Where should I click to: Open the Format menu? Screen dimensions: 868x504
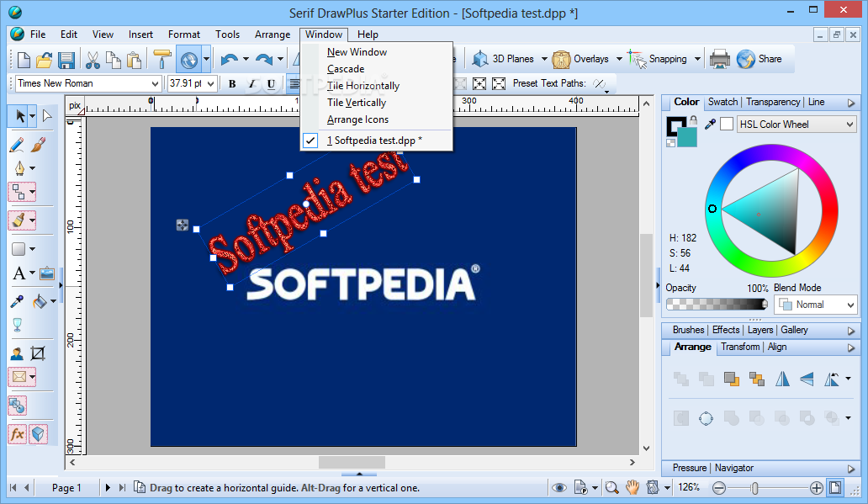(184, 34)
